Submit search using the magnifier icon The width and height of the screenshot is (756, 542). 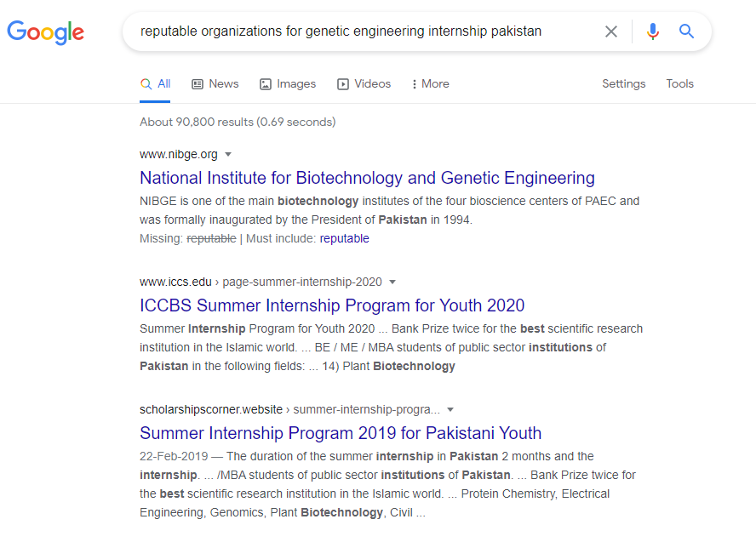686,31
